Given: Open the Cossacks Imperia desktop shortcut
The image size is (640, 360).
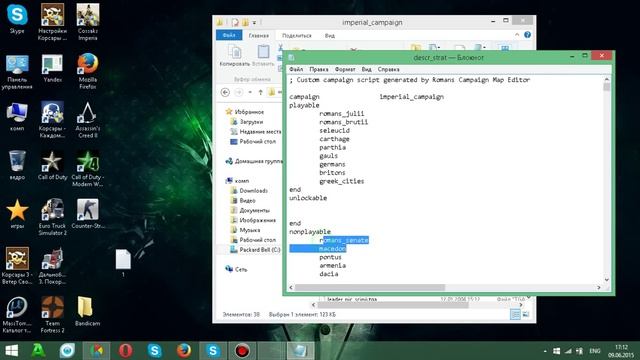Looking at the screenshot, I should (x=87, y=22).
